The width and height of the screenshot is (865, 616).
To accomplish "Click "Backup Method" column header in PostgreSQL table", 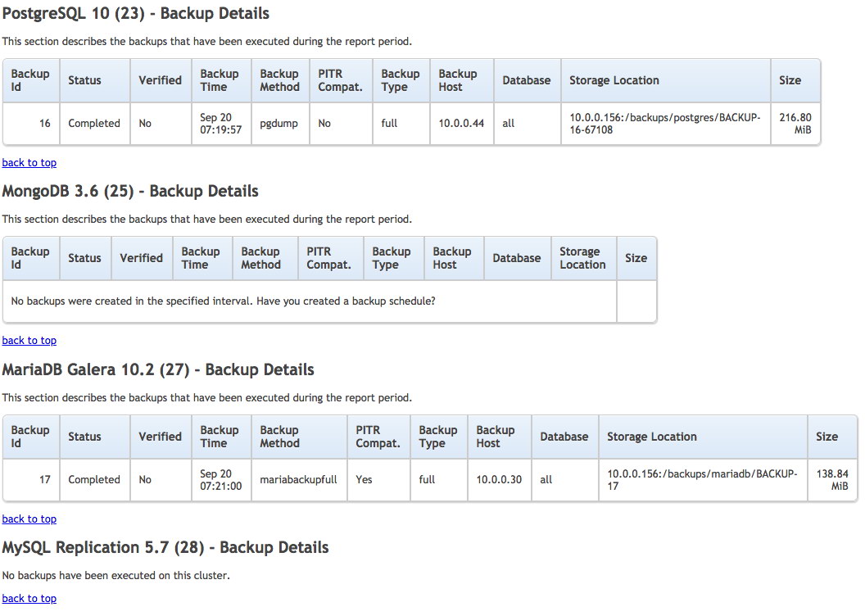I will coord(279,80).
